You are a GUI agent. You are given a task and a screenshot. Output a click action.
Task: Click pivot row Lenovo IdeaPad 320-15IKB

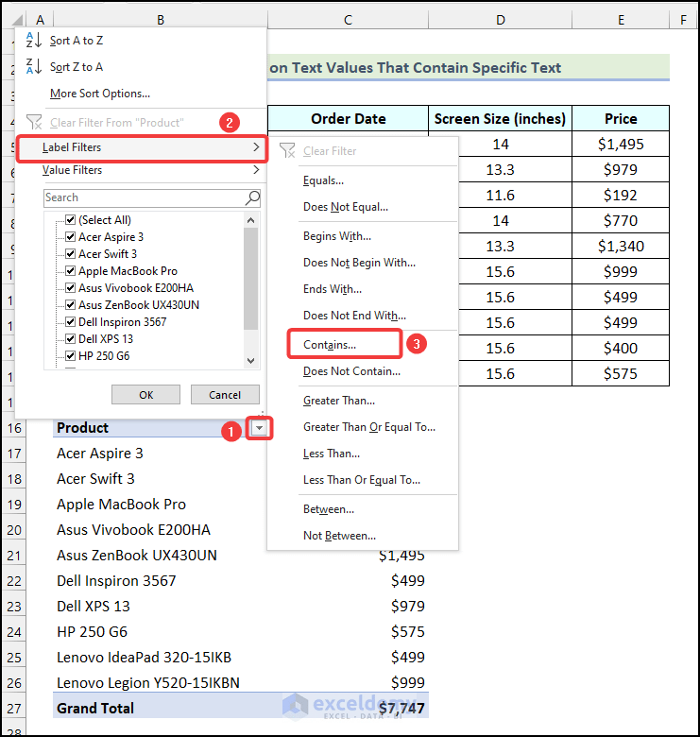coord(160,657)
